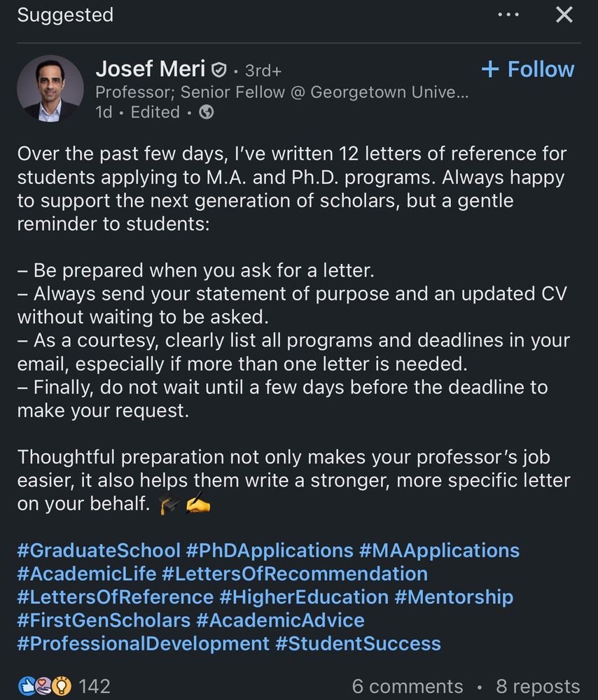Image resolution: width=598 pixels, height=700 pixels.
Task: Tap the #Mentorship hashtag
Action: pos(454,597)
